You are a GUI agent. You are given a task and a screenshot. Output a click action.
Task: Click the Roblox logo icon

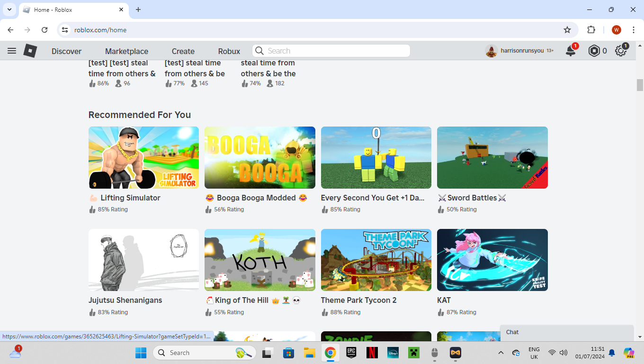30,51
